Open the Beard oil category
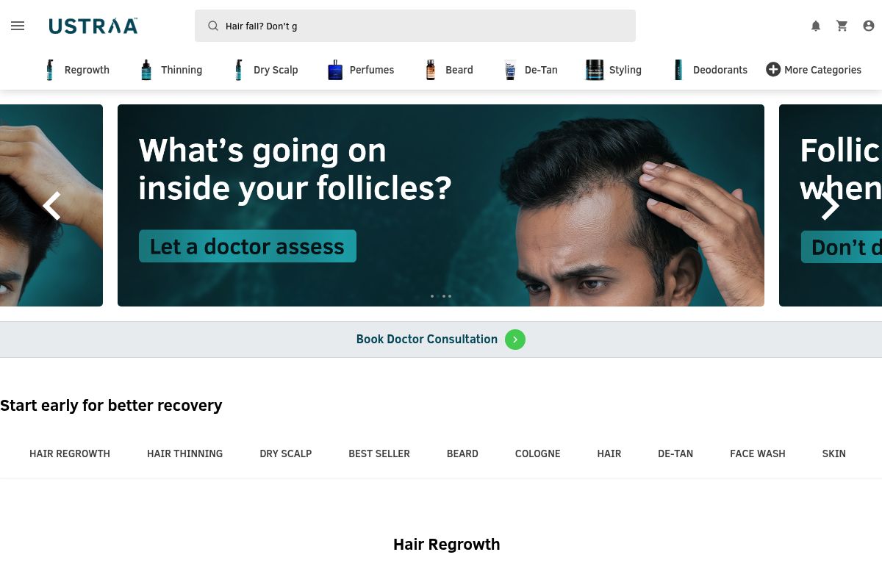This screenshot has height=588, width=882. (448, 70)
